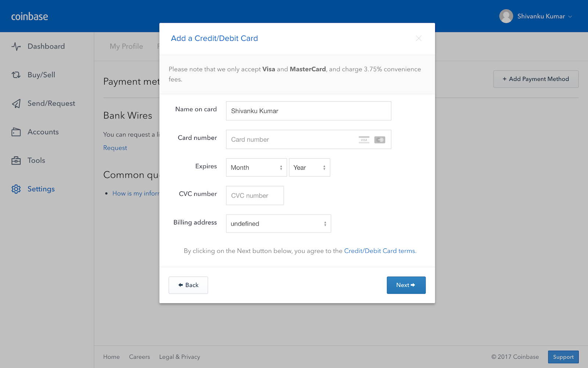Screen dimensions: 588x368
Task: Click the "Expires" field label
Action: pos(206,166)
